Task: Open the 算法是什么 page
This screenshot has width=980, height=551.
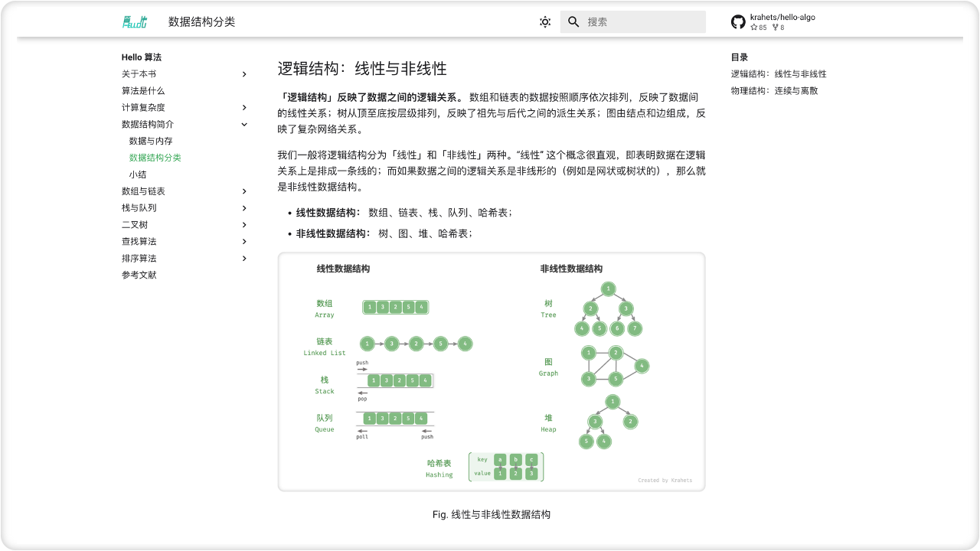Action: pos(143,91)
